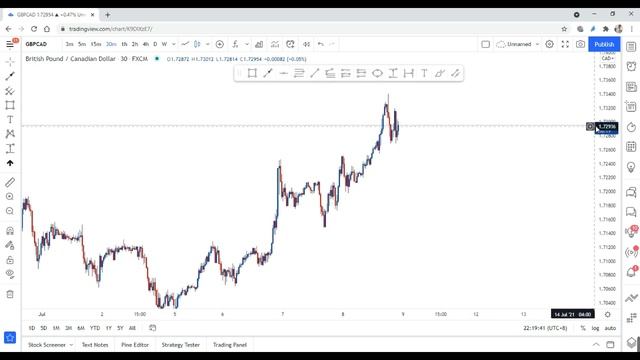Image resolution: width=640 pixels, height=360 pixels.
Task: Undo the last chart action
Action: click(321, 44)
